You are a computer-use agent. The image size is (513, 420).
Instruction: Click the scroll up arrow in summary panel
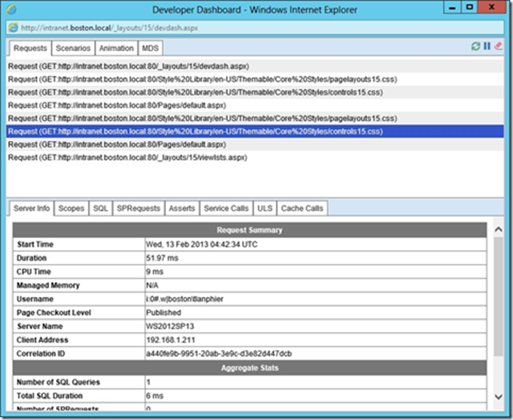[x=498, y=229]
